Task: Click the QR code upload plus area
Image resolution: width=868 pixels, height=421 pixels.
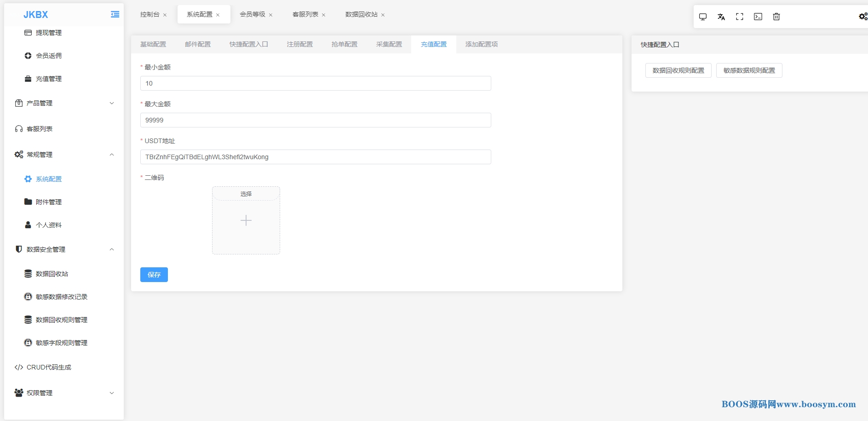Action: pyautogui.click(x=246, y=221)
